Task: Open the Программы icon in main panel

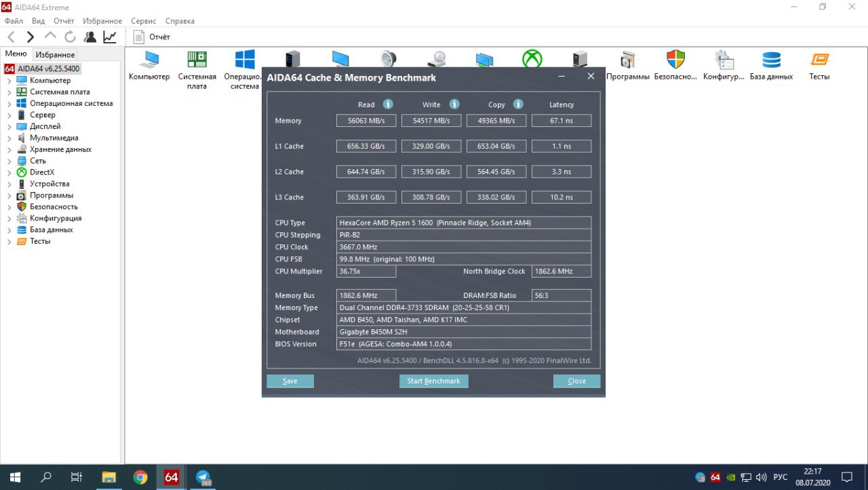Action: tap(628, 66)
